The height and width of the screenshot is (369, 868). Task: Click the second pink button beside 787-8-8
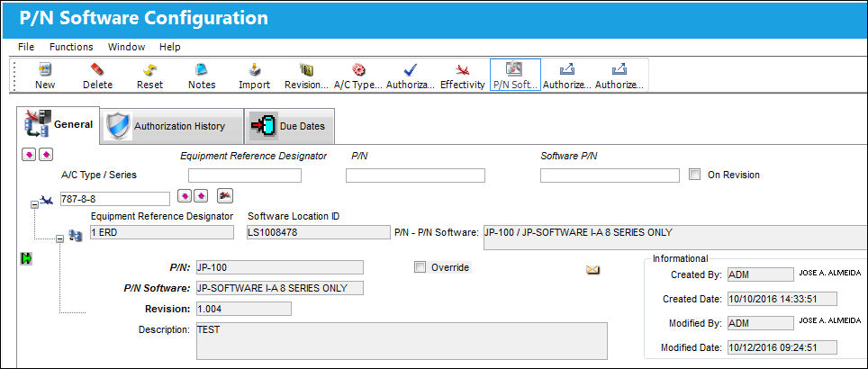201,196
